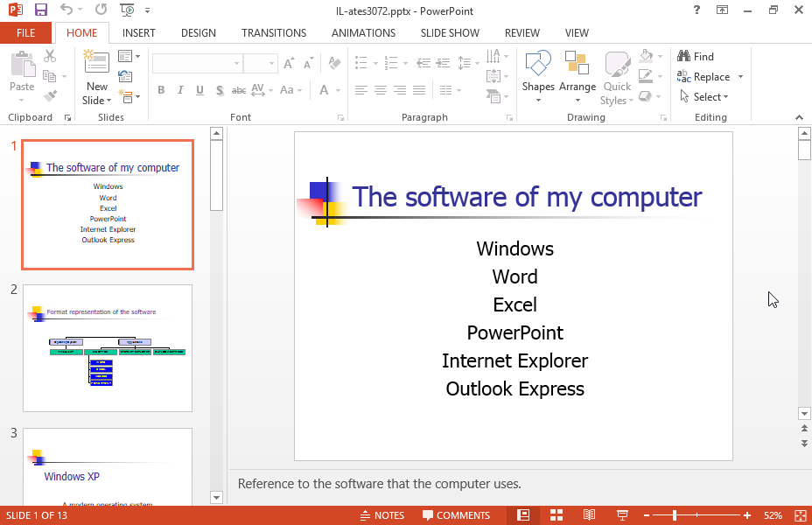Clear all formatting icon

point(334,63)
